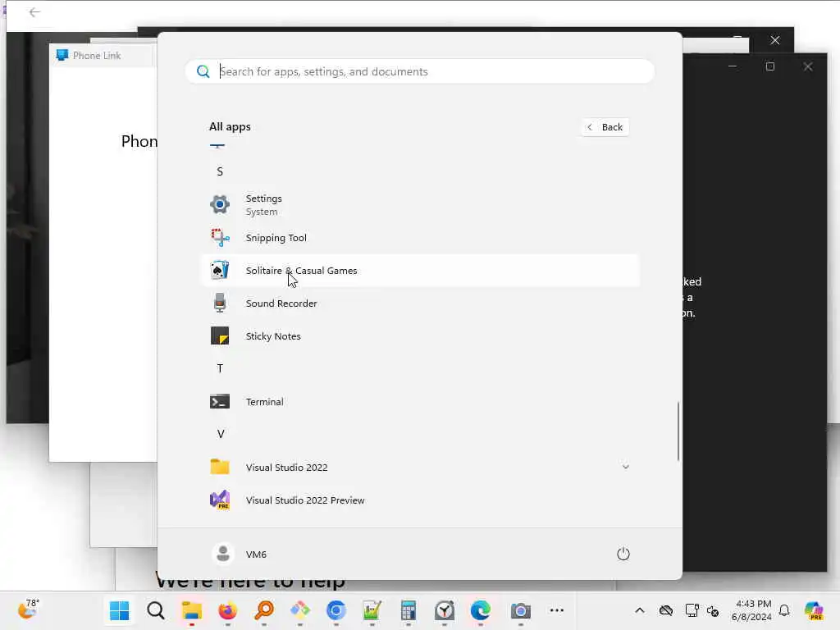Minimize the dark window on the right
Image resolution: width=840 pixels, height=630 pixels.
click(x=733, y=66)
